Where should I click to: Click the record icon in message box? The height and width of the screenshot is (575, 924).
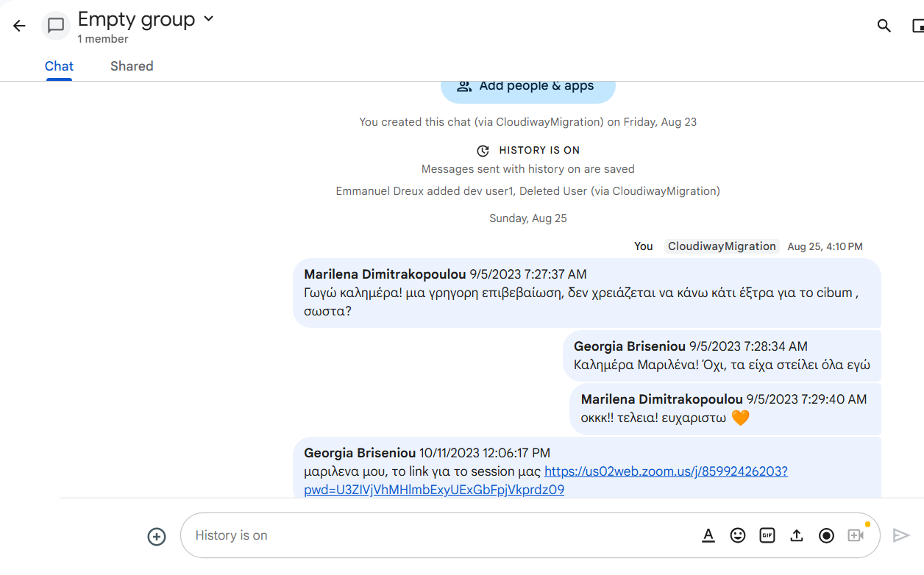tap(826, 535)
